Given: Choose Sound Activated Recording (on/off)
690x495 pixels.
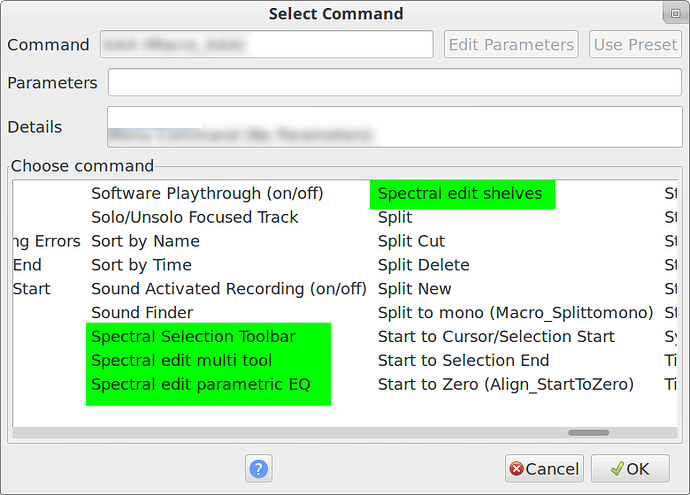Looking at the screenshot, I should [229, 289].
